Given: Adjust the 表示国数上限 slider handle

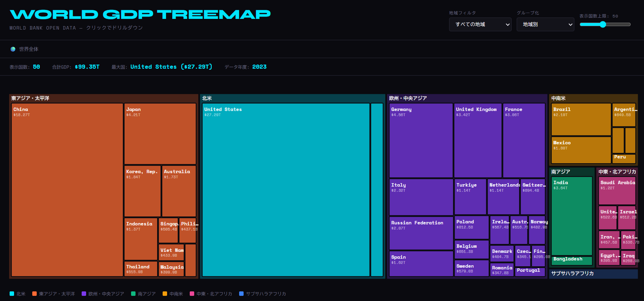Looking at the screenshot, I should pyautogui.click(x=603, y=24).
